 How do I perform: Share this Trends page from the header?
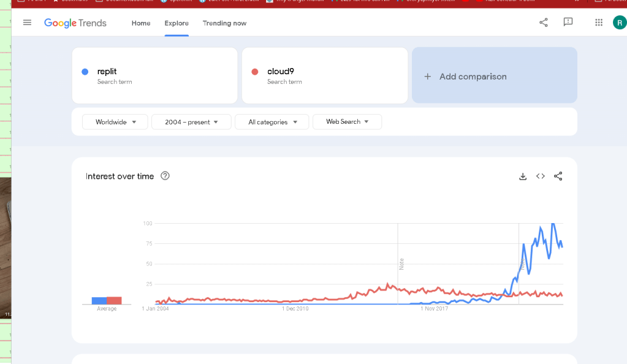click(x=544, y=23)
